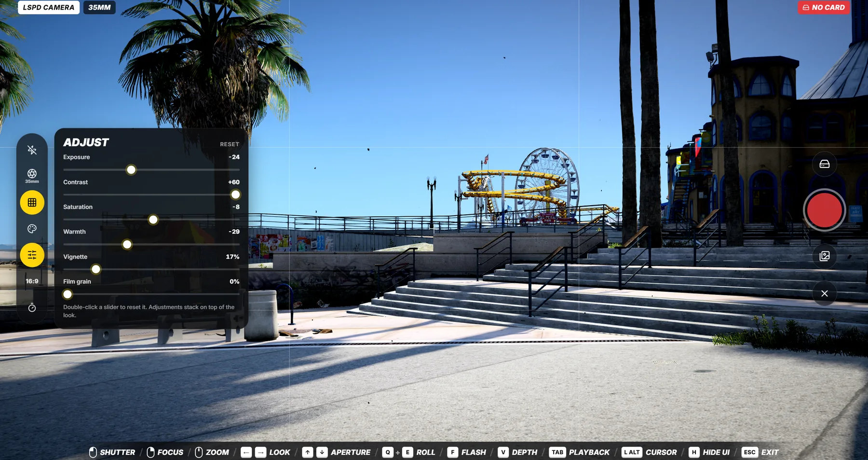Viewport: 868px width, 460px height.
Task: Click the right arrow Look key
Action: 260,452
